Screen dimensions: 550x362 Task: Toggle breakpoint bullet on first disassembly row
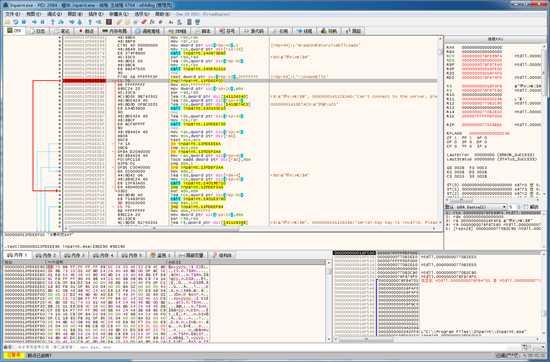pyautogui.click(x=60, y=37)
